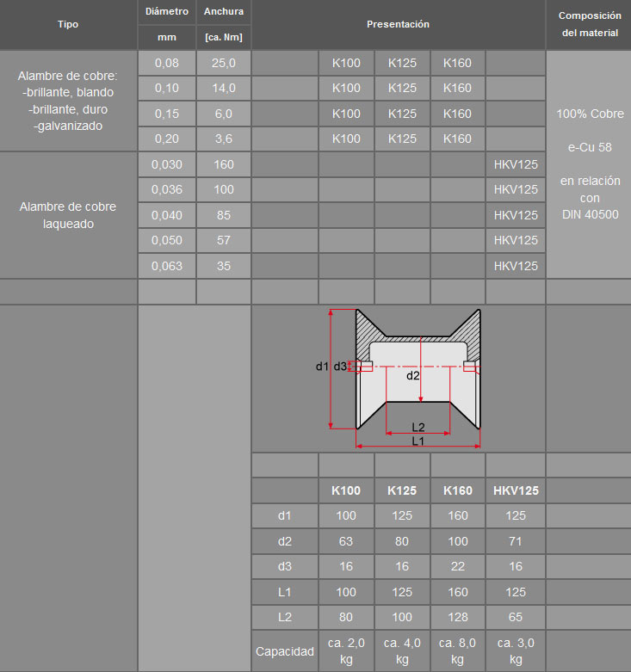Click Anchura value 85
This screenshot has width=631, height=672.
click(224, 215)
